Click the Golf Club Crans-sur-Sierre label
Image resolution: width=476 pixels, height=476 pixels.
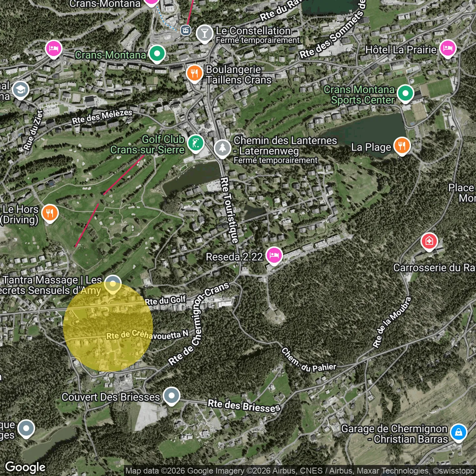coord(147,144)
